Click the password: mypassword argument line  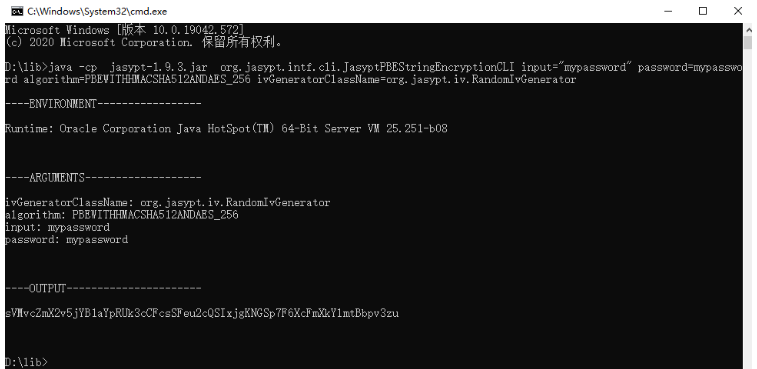pos(67,240)
